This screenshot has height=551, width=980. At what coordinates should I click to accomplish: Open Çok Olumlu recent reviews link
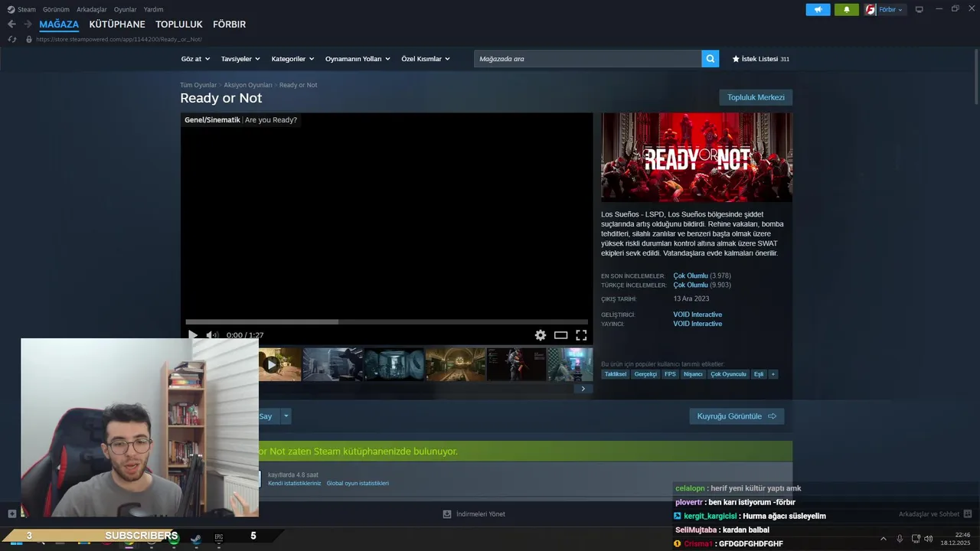coord(691,275)
